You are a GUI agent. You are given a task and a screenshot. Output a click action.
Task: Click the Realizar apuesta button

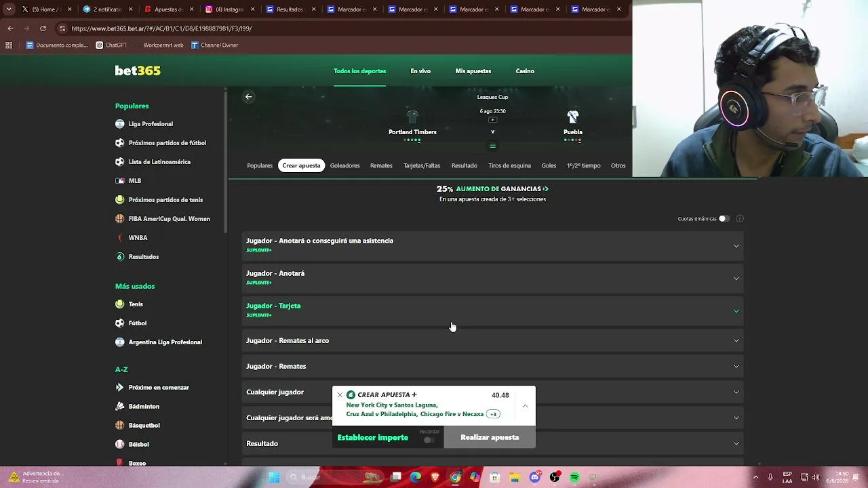[x=490, y=437]
